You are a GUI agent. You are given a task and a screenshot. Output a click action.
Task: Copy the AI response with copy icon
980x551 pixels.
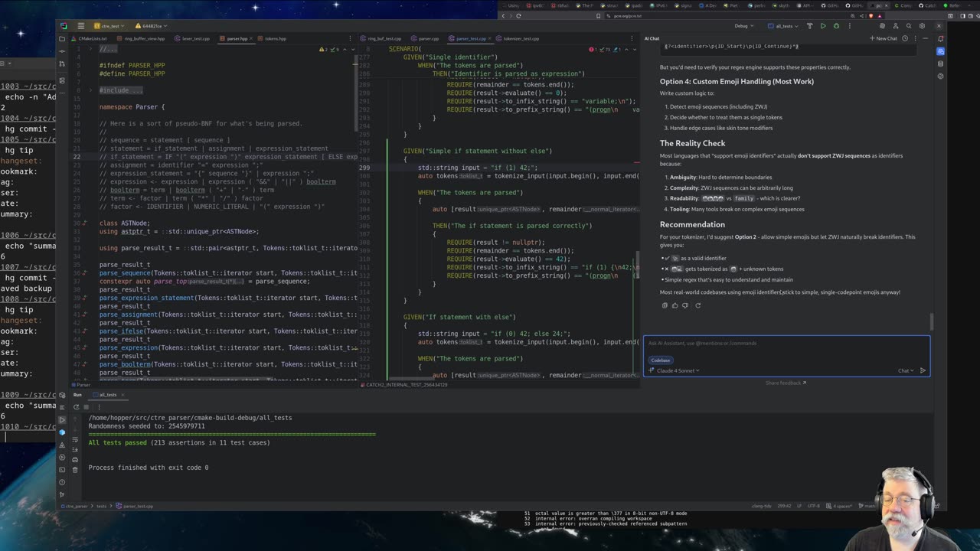point(665,305)
